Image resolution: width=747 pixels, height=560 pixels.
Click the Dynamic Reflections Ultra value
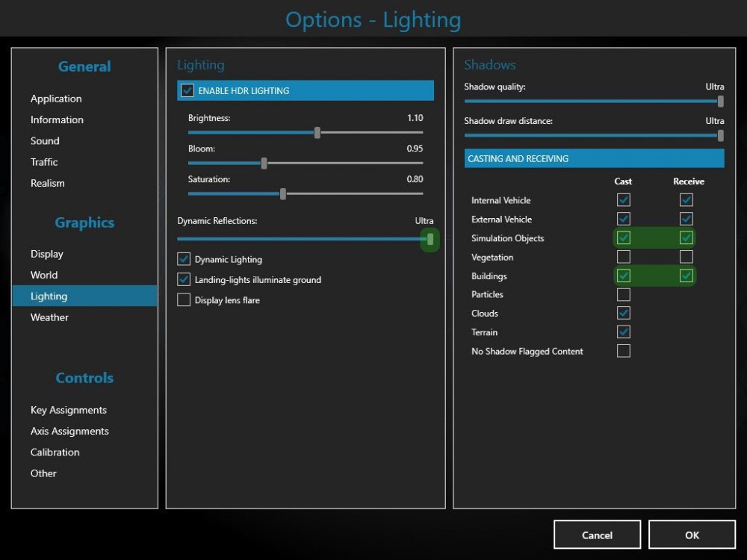coord(424,221)
